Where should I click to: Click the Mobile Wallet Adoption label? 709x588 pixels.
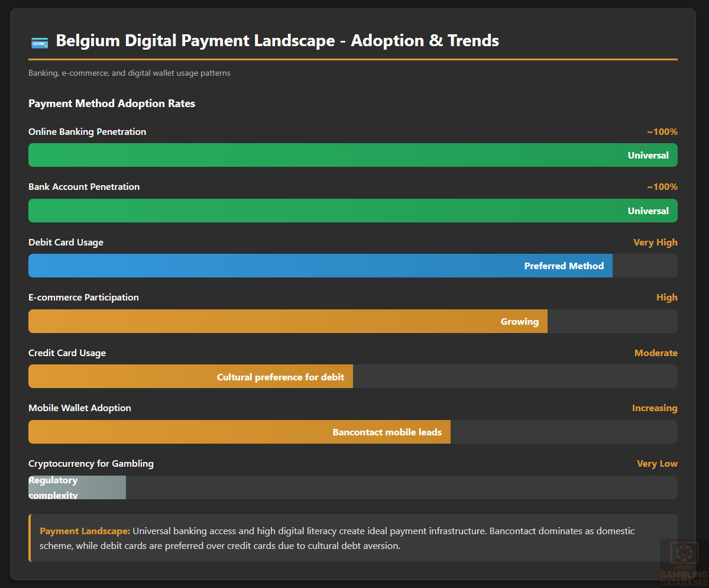tap(80, 408)
